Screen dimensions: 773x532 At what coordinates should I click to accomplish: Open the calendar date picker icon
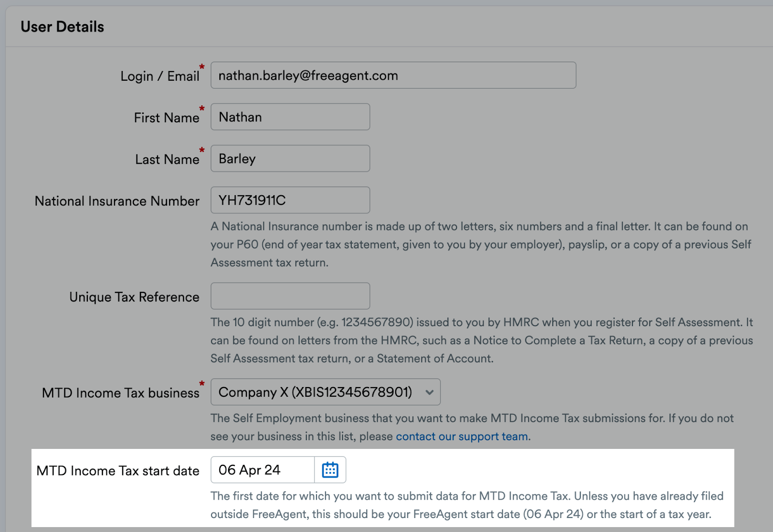330,470
